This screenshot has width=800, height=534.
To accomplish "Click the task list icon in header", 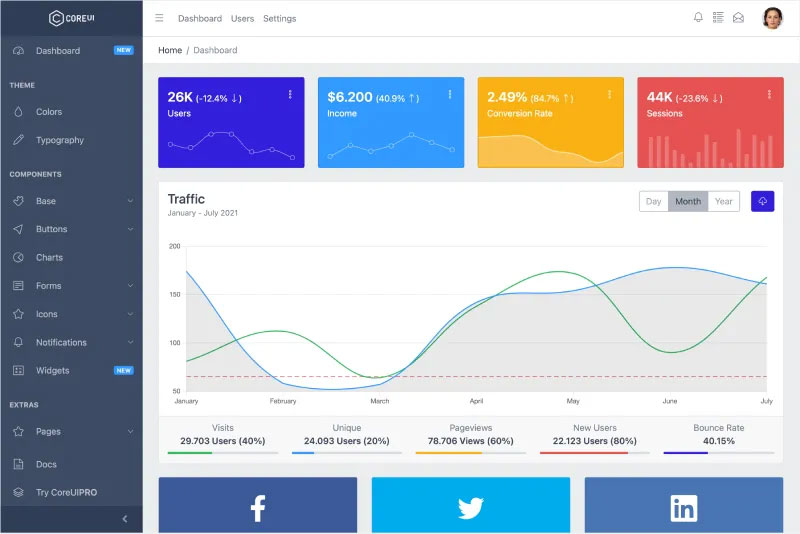I will (718, 18).
